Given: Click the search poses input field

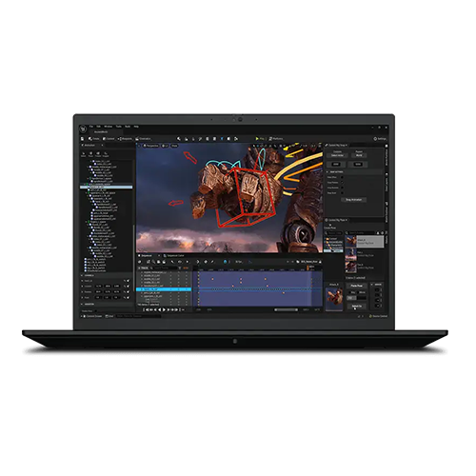Looking at the screenshot, I should (x=361, y=232).
